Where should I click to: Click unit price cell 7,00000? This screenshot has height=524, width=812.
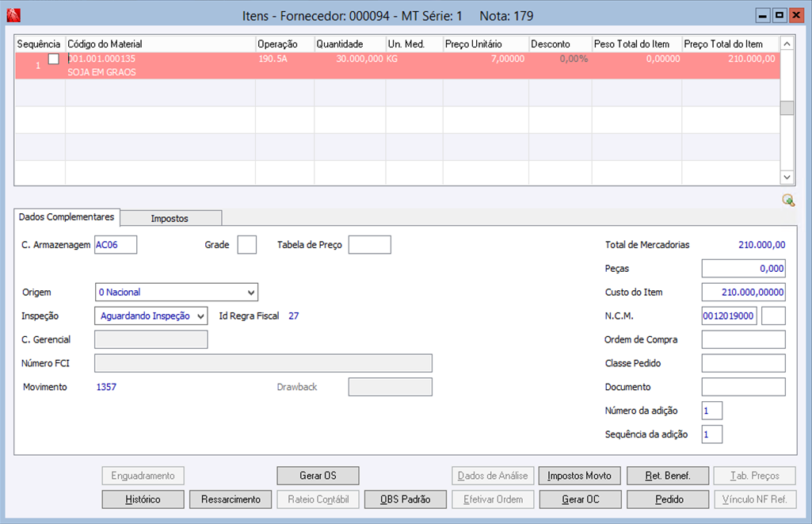tap(508, 59)
